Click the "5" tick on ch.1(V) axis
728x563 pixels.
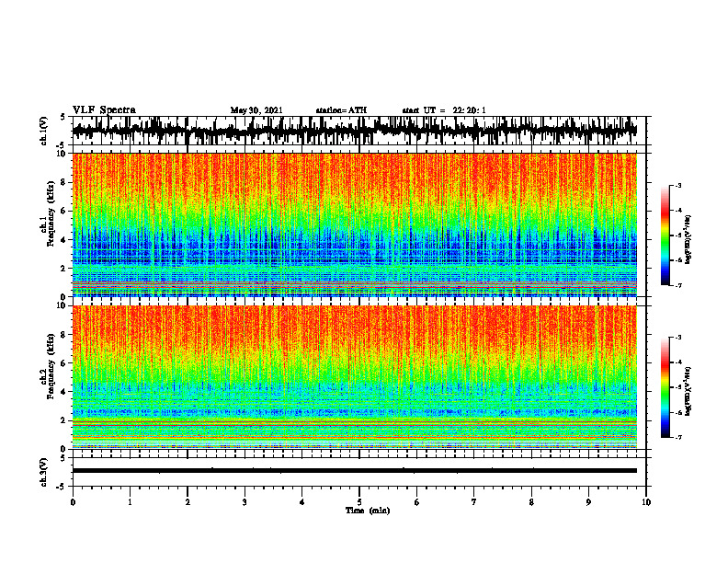63,118
